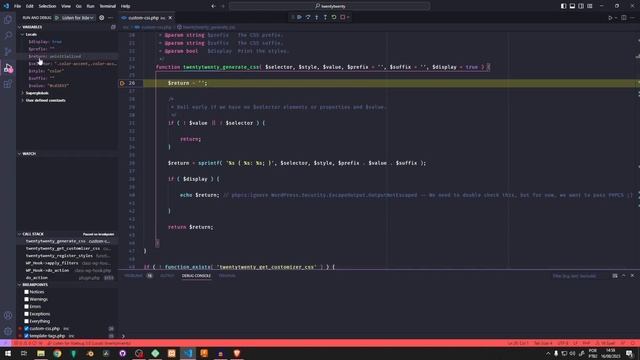
Task: Open Customize Layout icon
Action: (x=590, y=6)
